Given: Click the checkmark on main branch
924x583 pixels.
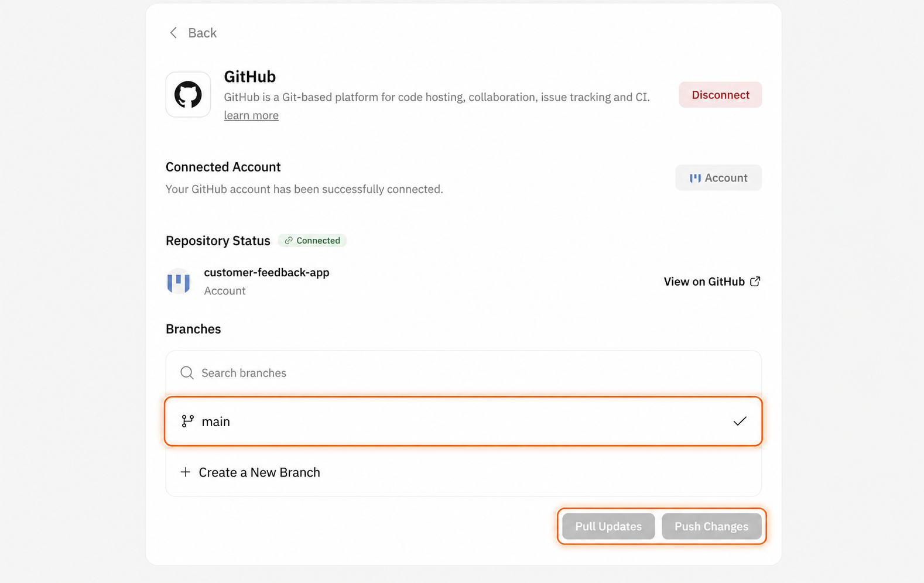Looking at the screenshot, I should [740, 421].
